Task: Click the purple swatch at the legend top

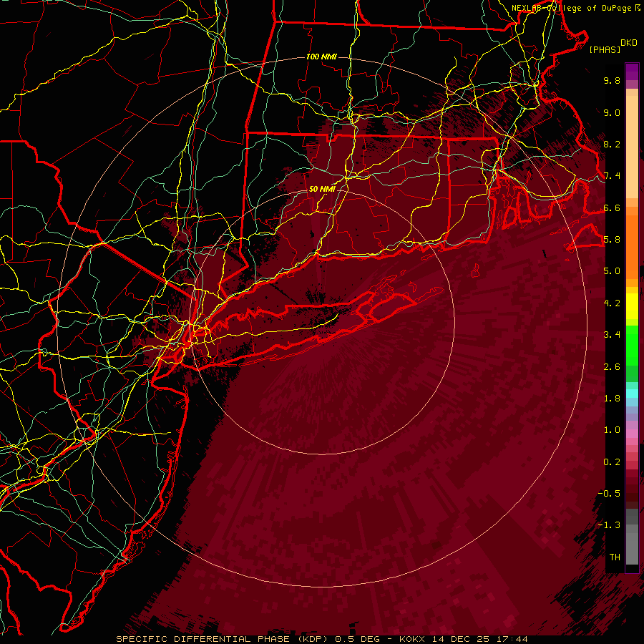Action: click(632, 72)
